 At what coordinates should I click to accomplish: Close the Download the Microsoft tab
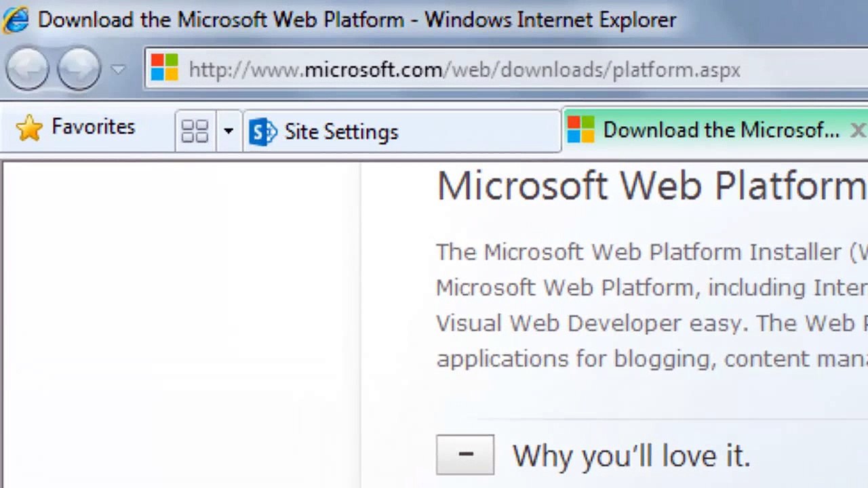coord(858,130)
